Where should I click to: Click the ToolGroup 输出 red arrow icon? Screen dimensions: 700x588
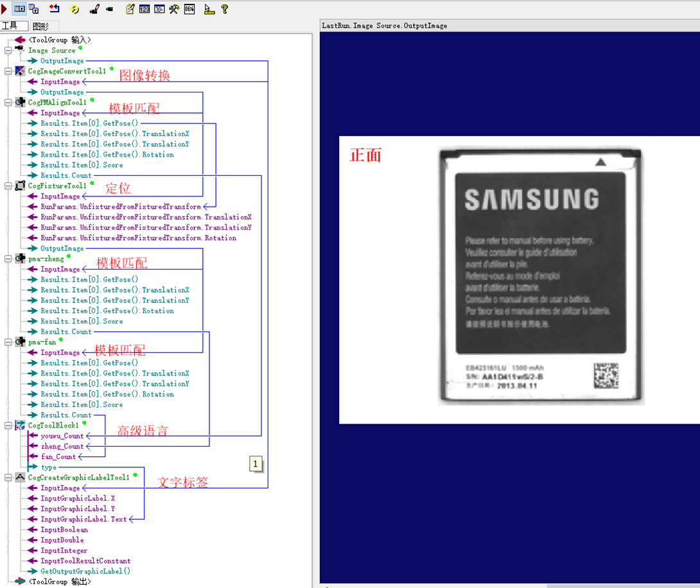20,582
